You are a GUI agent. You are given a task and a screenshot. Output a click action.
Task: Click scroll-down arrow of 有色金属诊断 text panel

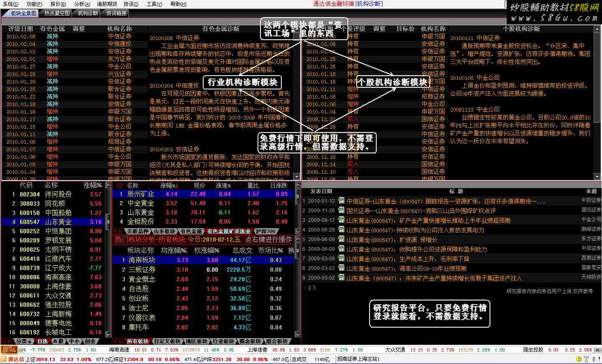297,177
